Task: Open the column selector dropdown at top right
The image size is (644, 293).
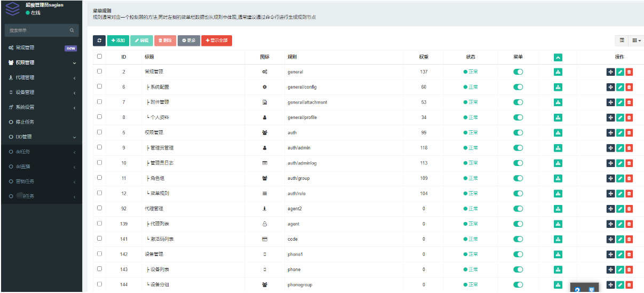Action: (x=637, y=40)
